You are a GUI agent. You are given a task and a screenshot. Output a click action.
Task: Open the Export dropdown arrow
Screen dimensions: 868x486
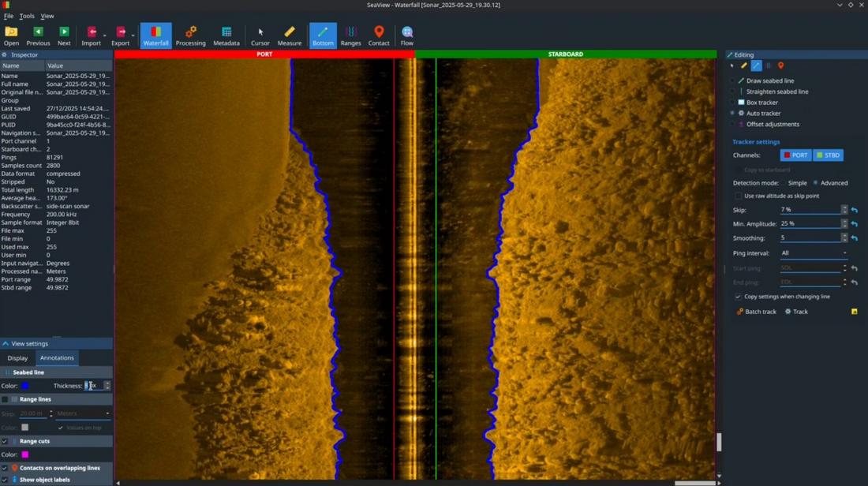(133, 36)
